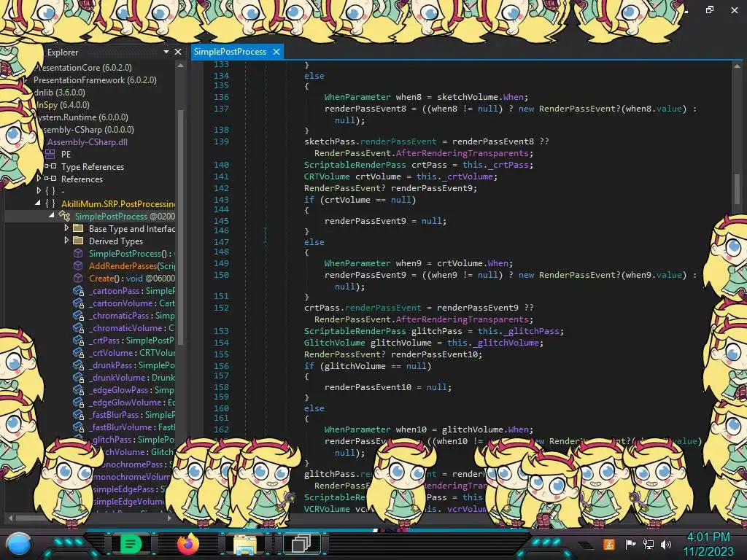This screenshot has width=747, height=560.
Task: Click the PE node icon
Action: pos(50,154)
